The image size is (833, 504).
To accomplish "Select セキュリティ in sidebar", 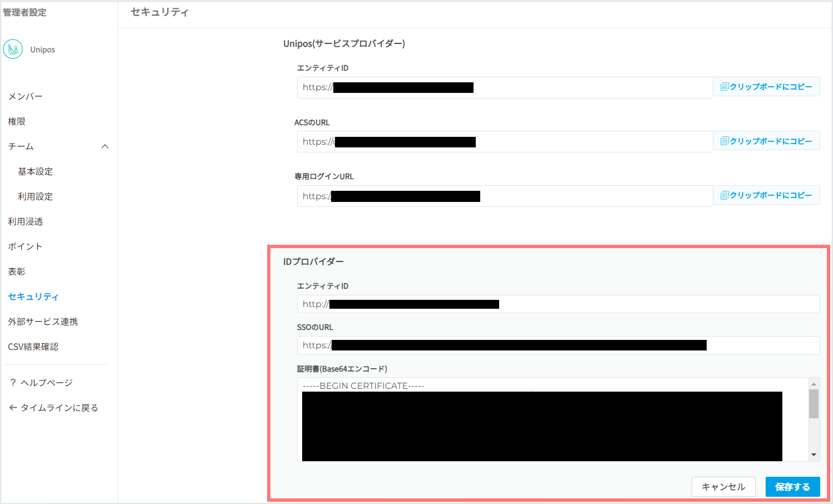I will pos(33,297).
